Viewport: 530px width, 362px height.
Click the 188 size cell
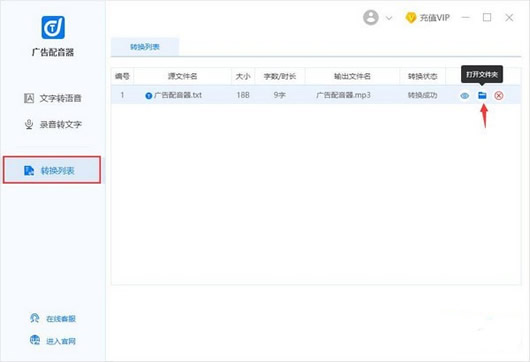tap(243, 95)
